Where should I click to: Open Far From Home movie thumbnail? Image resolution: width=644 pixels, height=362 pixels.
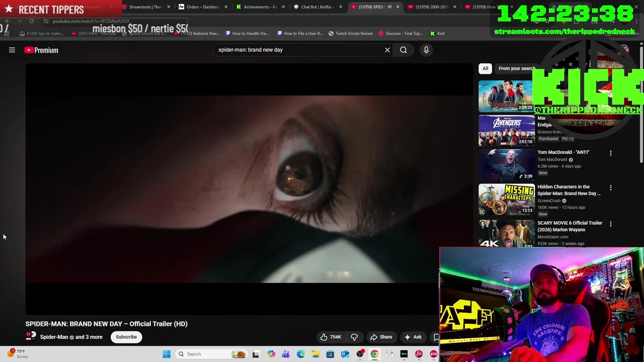(x=506, y=96)
